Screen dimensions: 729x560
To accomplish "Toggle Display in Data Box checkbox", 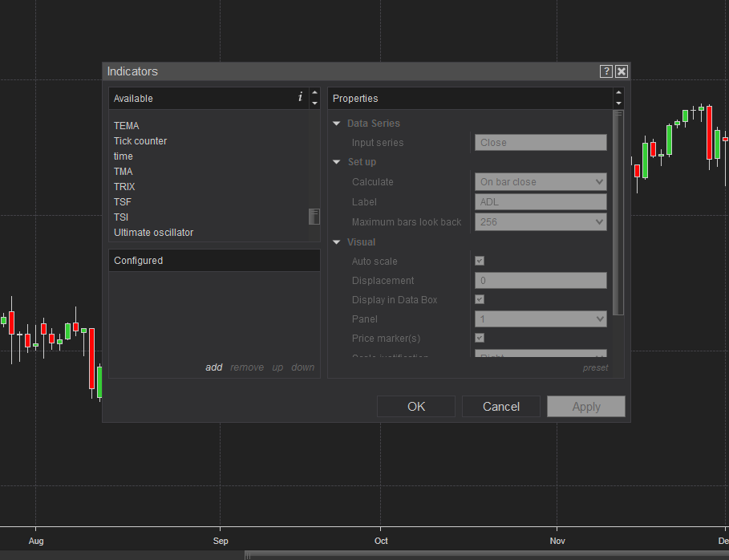I will [x=480, y=299].
